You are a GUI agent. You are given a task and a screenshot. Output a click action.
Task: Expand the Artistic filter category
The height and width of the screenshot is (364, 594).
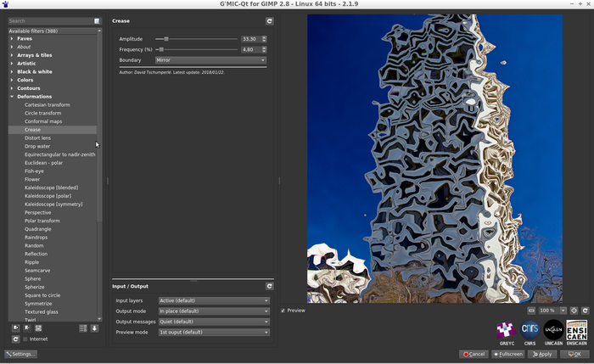(26, 63)
